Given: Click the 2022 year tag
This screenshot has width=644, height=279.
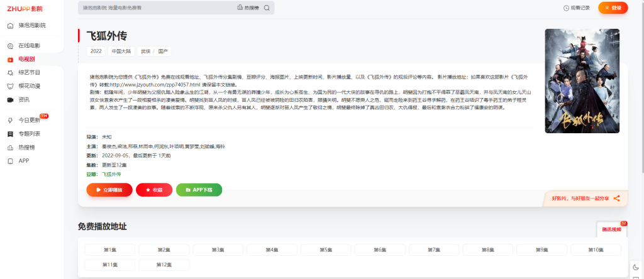Looking at the screenshot, I should pos(96,52).
